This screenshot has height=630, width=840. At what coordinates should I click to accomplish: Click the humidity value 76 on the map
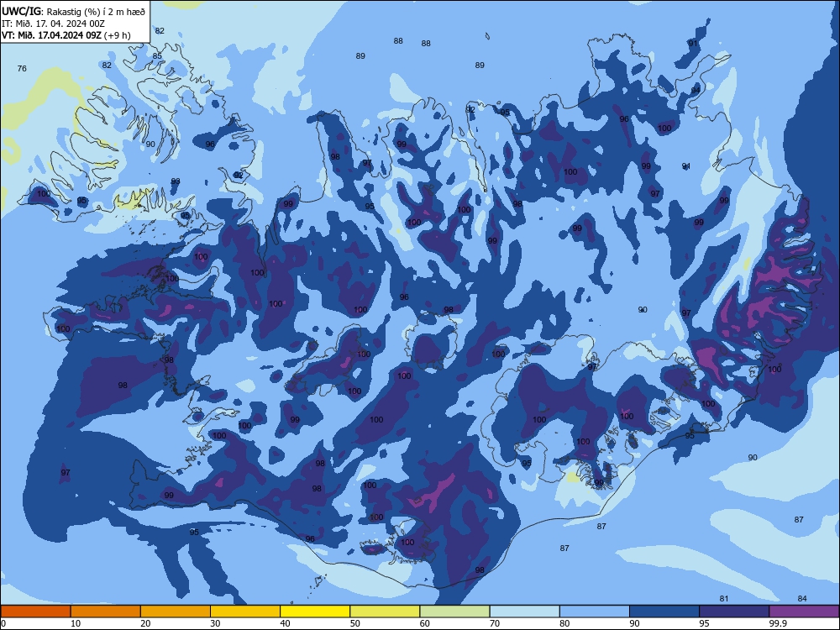coord(22,69)
